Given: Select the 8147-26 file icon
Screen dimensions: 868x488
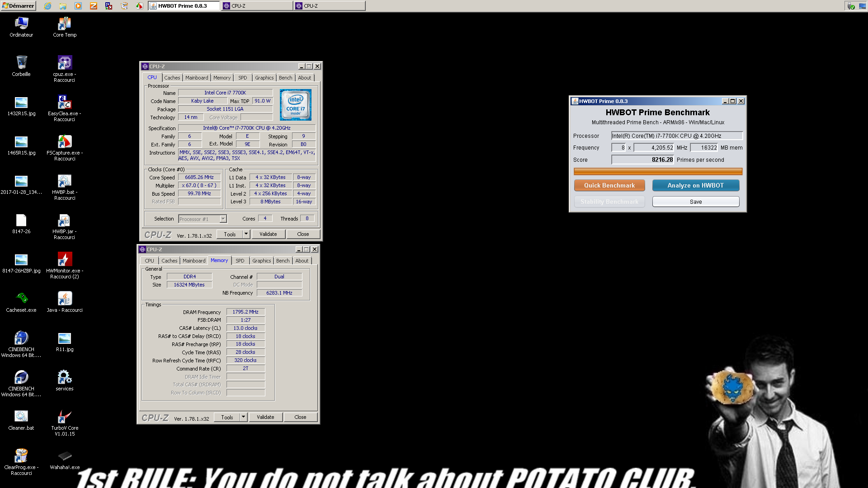Looking at the screenshot, I should tap(21, 224).
